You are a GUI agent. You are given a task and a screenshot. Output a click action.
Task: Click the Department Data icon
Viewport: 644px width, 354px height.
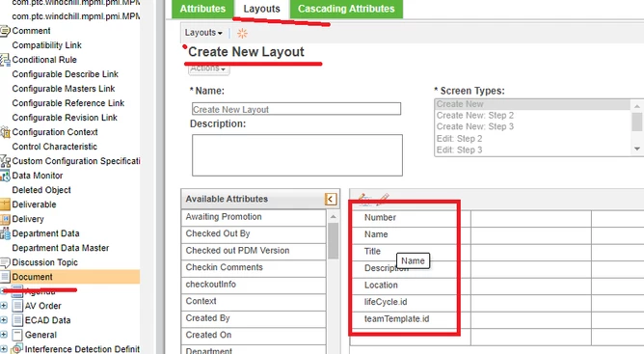pyautogui.click(x=5, y=233)
